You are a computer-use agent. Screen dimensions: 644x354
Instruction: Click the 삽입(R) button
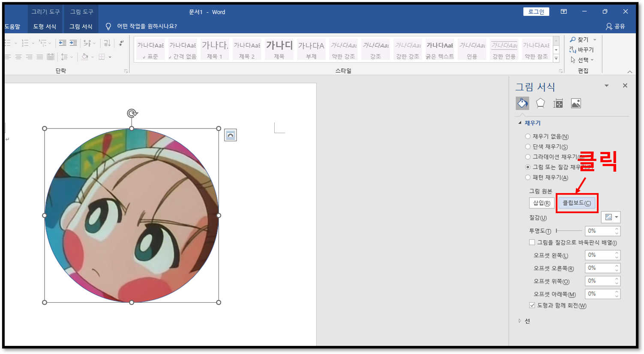(x=542, y=203)
